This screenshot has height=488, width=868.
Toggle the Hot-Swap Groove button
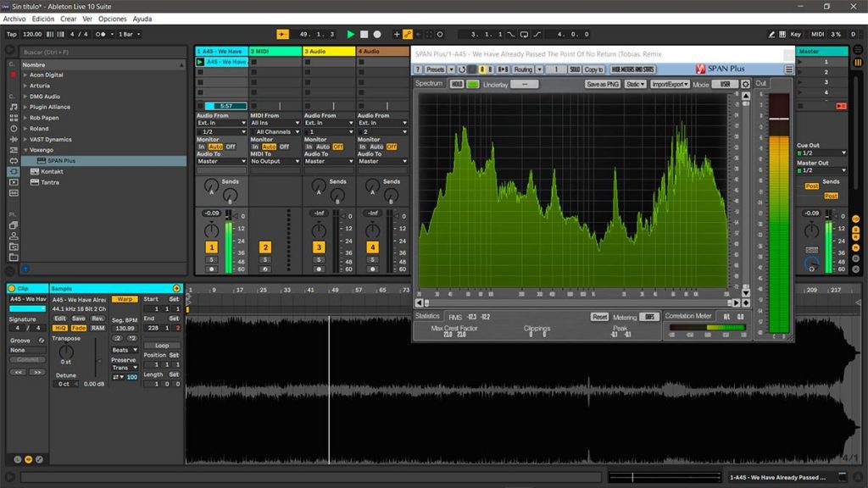click(41, 341)
